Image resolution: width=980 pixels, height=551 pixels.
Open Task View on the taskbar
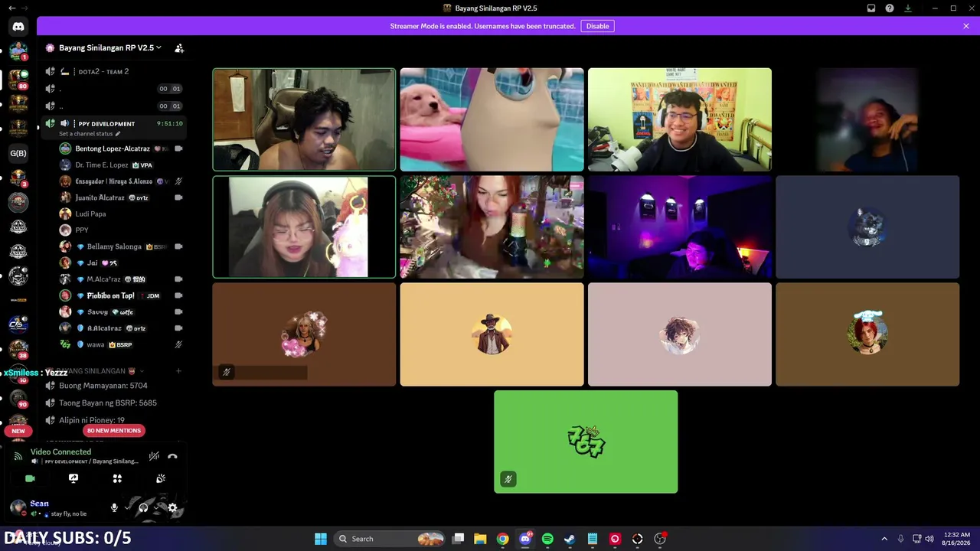coord(458,539)
